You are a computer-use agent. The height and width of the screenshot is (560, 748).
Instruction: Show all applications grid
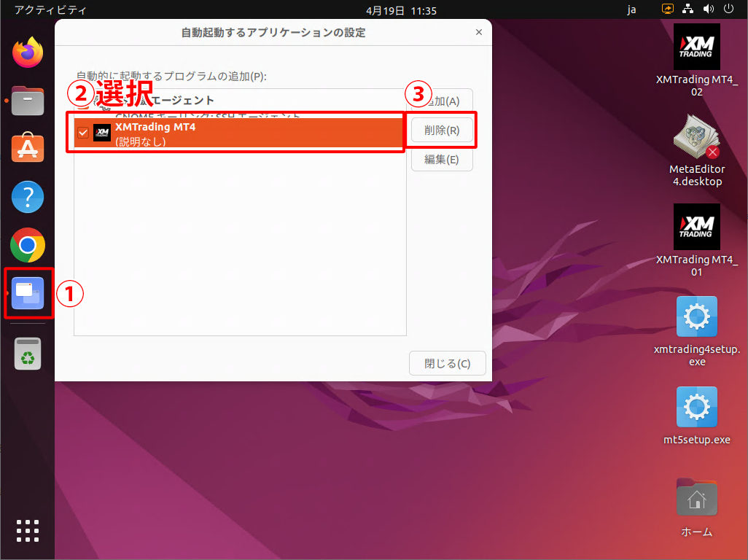[28, 531]
